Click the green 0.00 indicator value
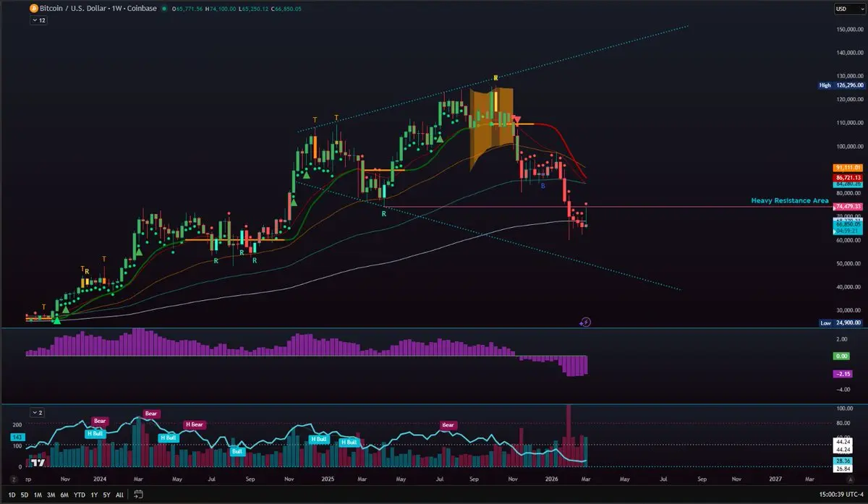The image size is (868, 504). [843, 356]
